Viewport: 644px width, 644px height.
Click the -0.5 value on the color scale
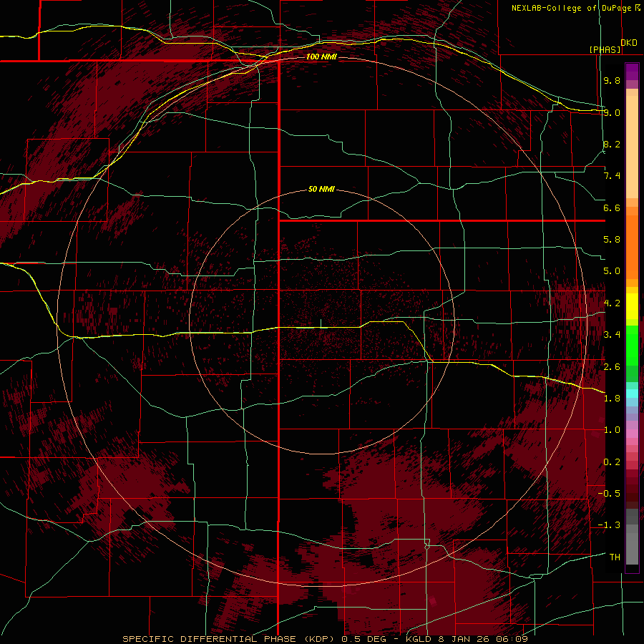(609, 494)
